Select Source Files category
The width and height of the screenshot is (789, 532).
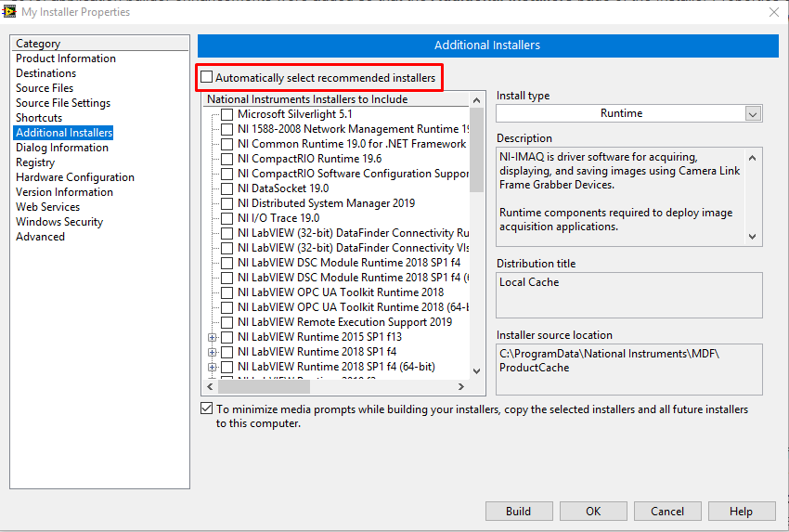pos(45,88)
